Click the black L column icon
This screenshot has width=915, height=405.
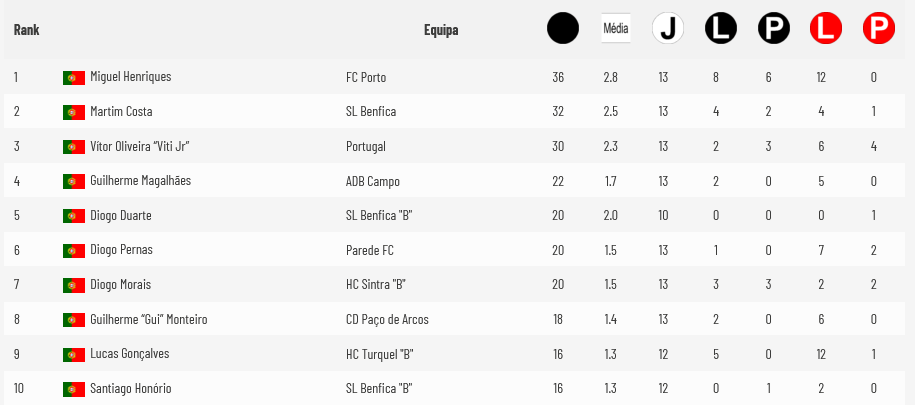721,28
